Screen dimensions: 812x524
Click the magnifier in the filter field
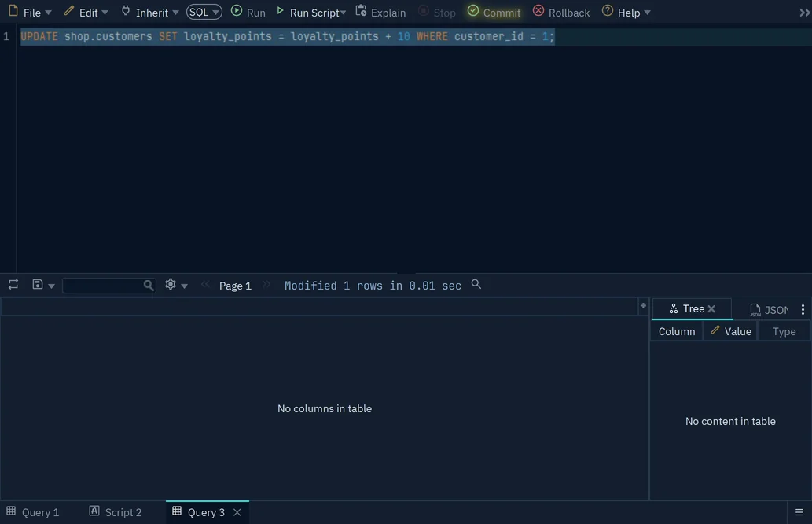pos(149,285)
